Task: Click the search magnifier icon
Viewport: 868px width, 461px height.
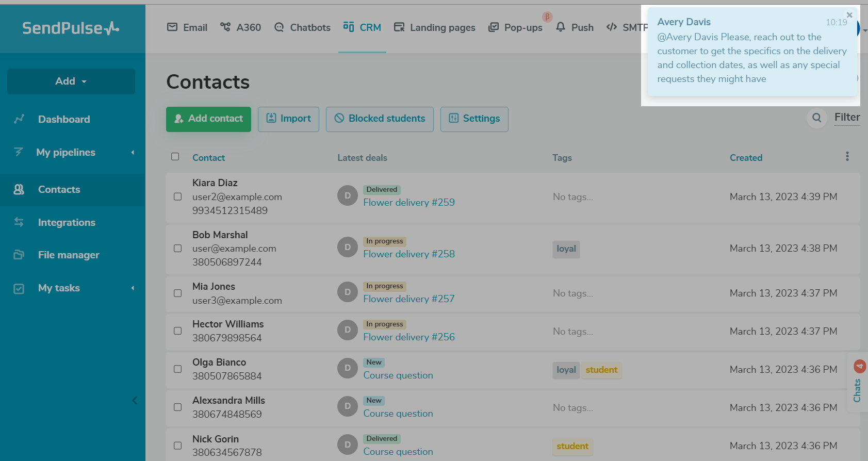Action: click(817, 118)
